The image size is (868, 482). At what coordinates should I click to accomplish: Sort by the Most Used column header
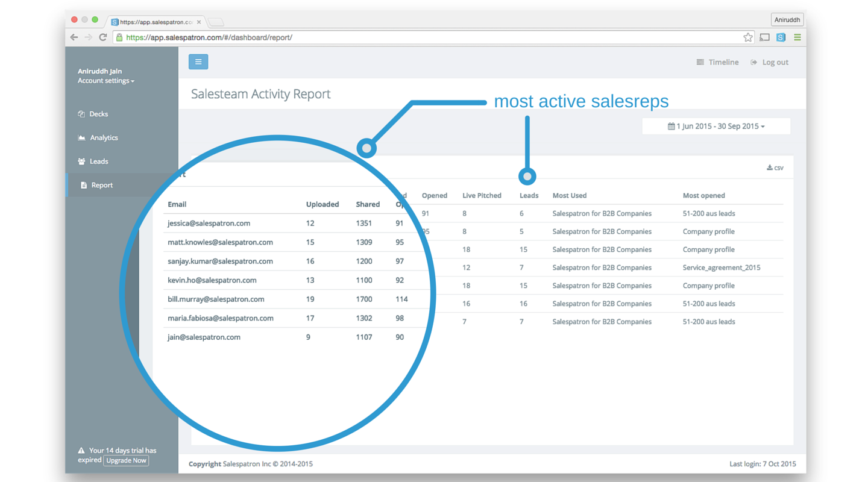pos(570,195)
